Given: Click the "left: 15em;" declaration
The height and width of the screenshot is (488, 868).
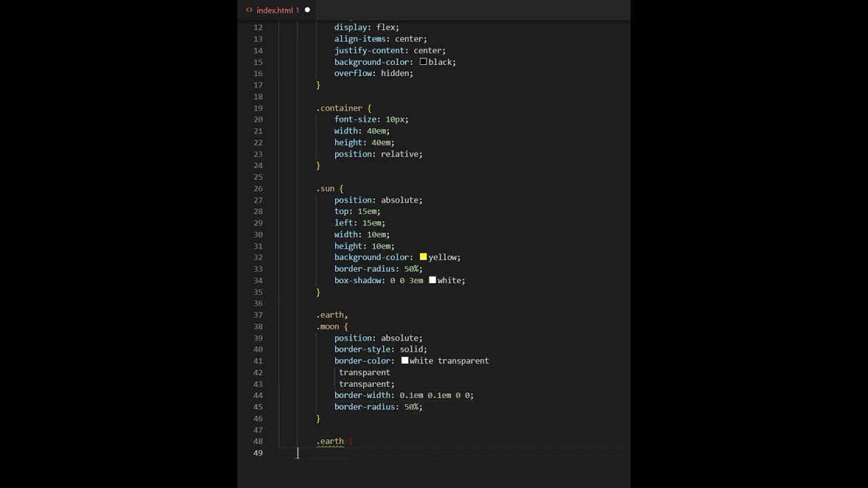Looking at the screenshot, I should click(x=359, y=223).
